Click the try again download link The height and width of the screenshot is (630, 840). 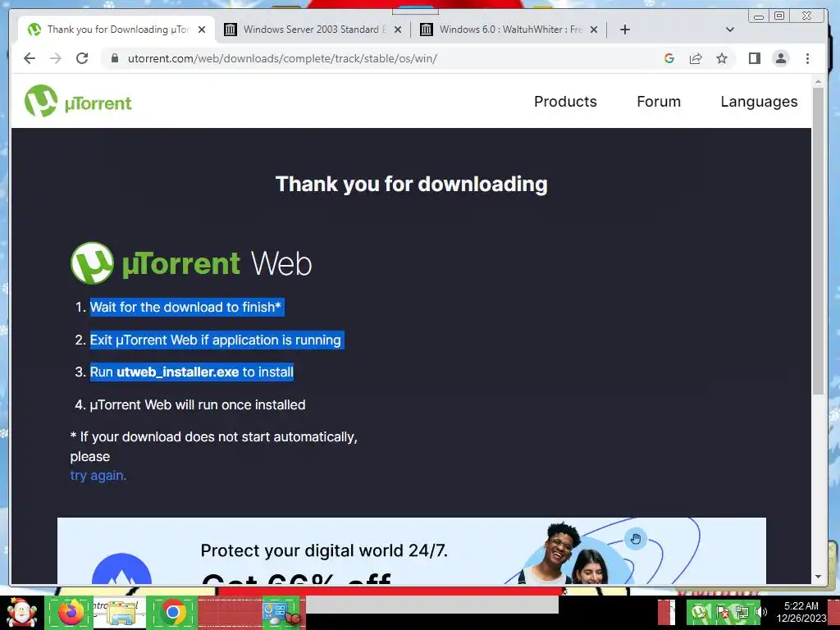pyautogui.click(x=98, y=476)
